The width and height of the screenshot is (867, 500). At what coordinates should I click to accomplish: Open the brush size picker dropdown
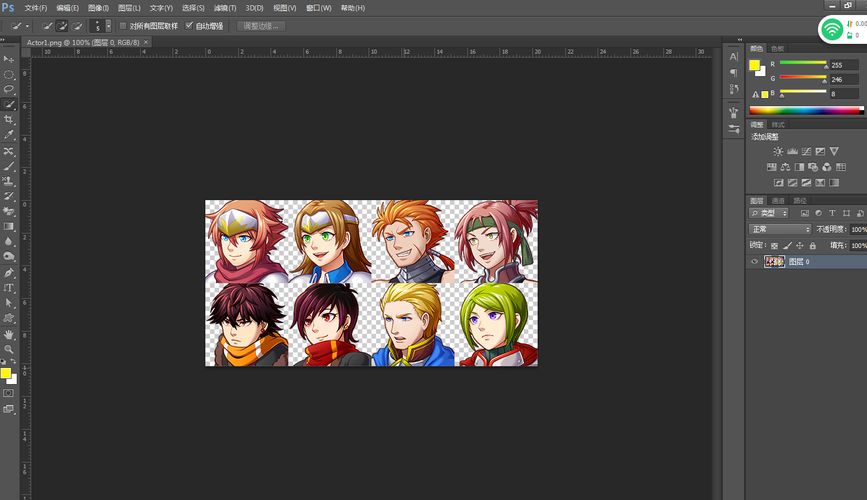(108, 26)
